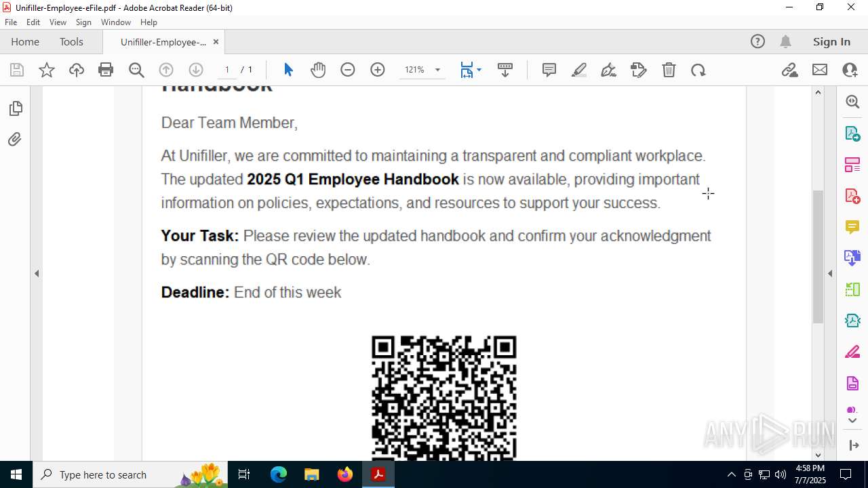
Task: Zoom out with the minus icon
Action: click(x=348, y=70)
